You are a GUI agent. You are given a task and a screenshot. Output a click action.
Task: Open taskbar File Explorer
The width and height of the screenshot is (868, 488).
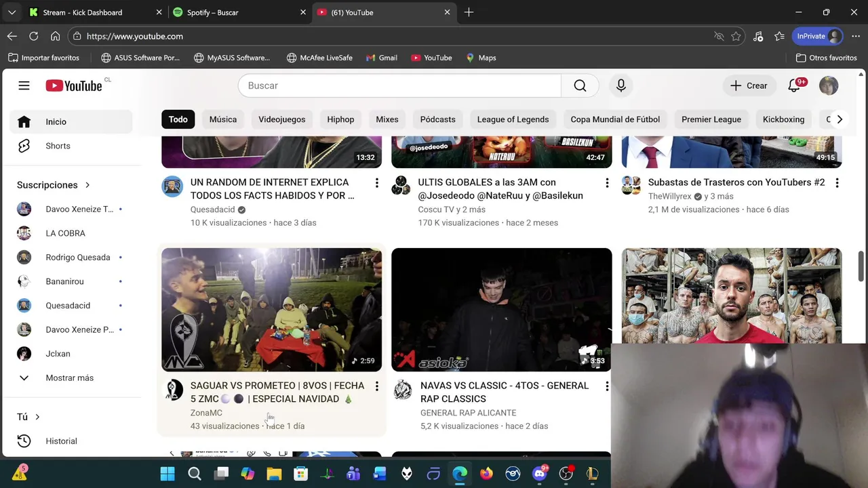click(274, 474)
